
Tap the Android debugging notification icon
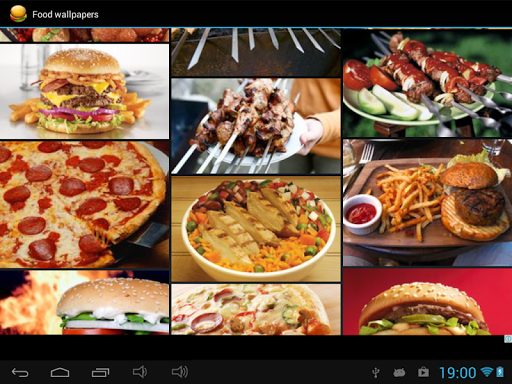[x=399, y=372]
